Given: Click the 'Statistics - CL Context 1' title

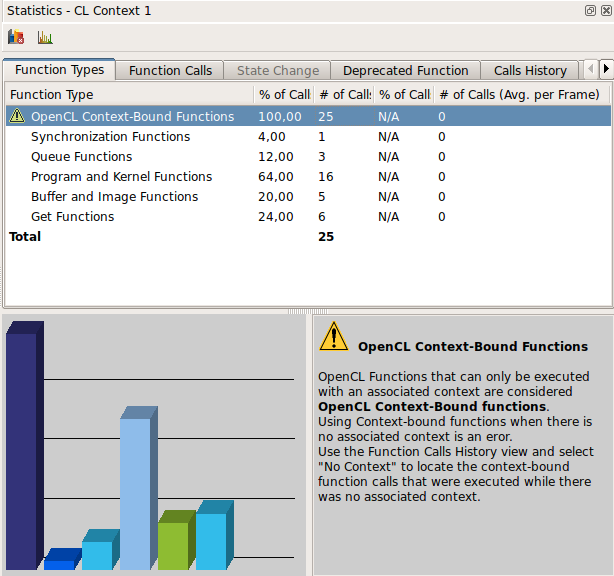Looking at the screenshot, I should (79, 11).
